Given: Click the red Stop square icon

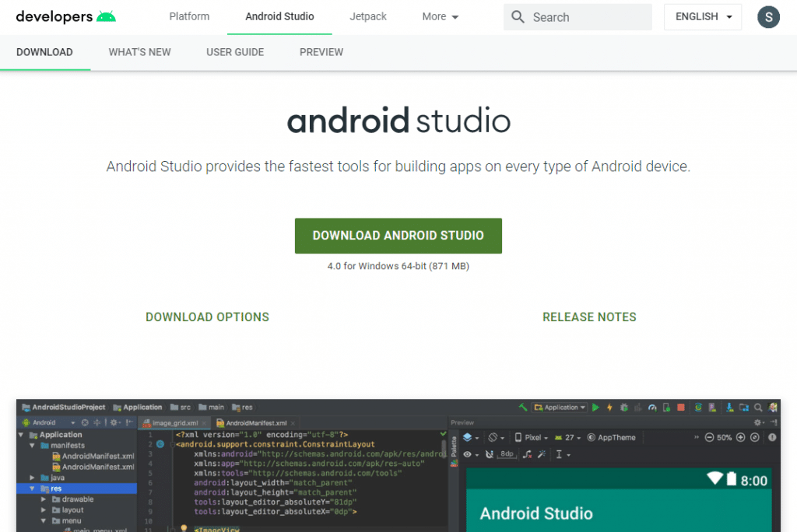Looking at the screenshot, I should [680, 408].
